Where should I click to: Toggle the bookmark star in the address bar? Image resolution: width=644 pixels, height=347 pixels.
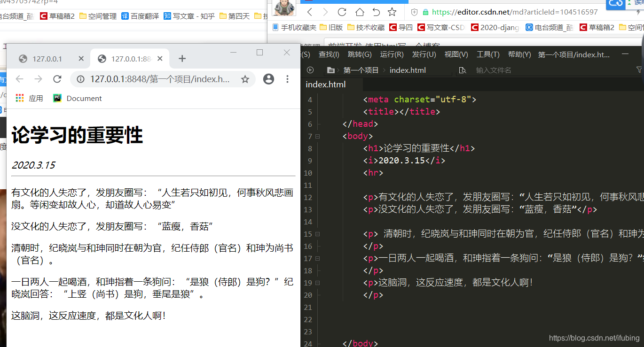tap(245, 79)
